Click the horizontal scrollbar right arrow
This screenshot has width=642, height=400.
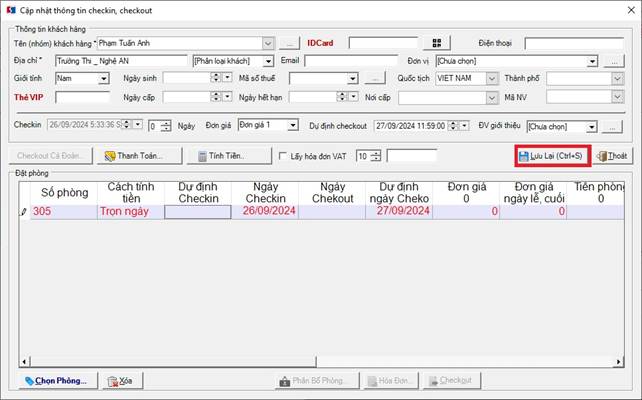click(x=619, y=362)
